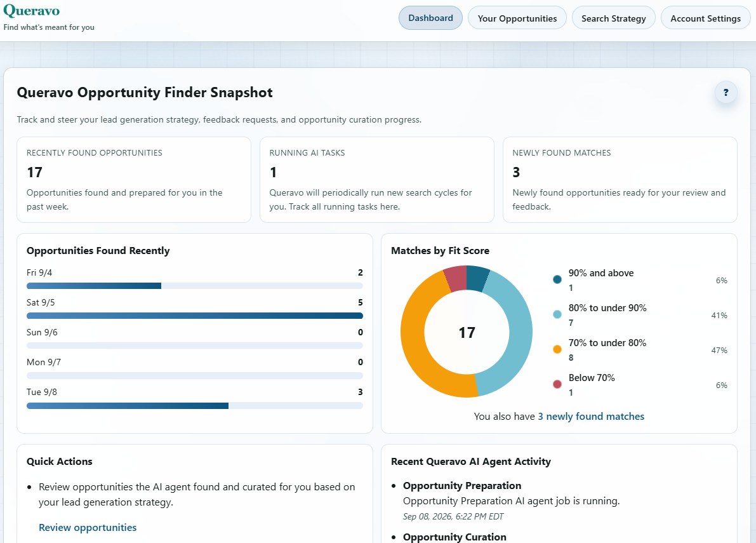Click the 'Opportunities Found Recently' heading

pos(98,251)
